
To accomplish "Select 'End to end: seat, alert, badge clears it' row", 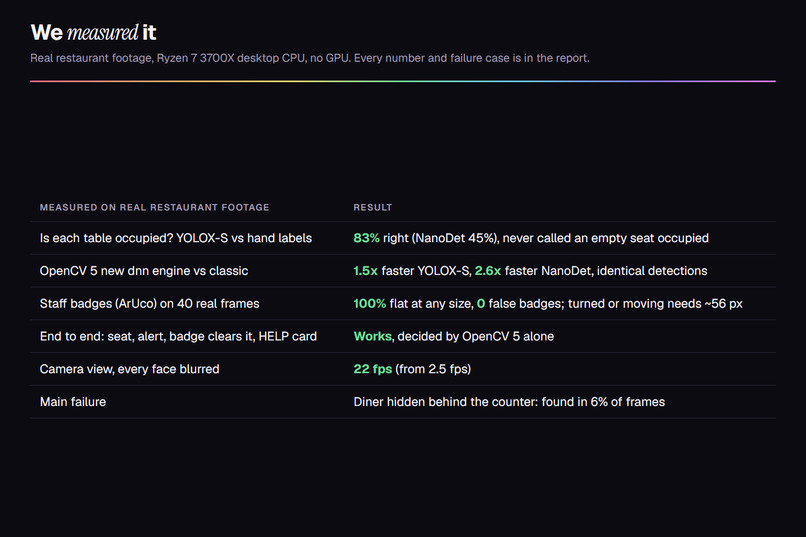I will coord(403,336).
